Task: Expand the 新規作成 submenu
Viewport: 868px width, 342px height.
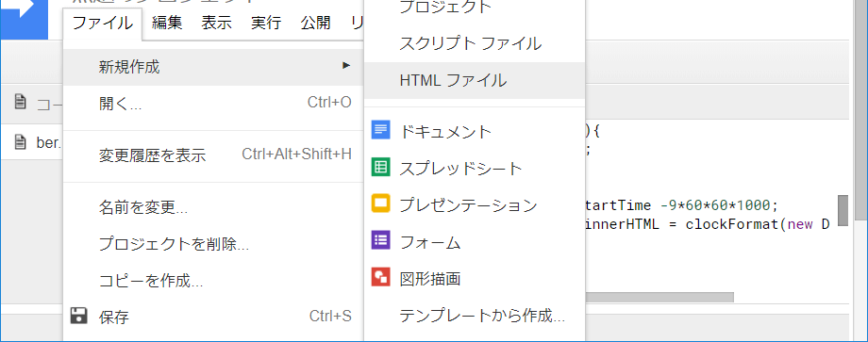Action: tap(213, 68)
